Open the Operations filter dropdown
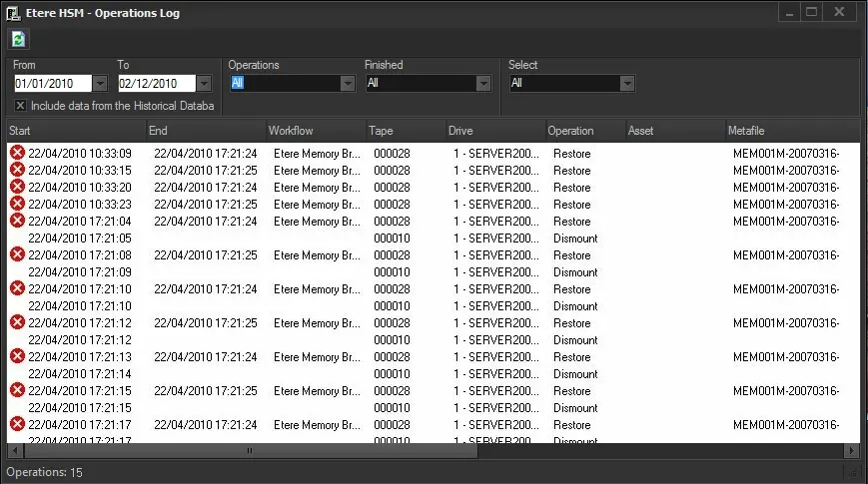The height and width of the screenshot is (484, 868). [x=348, y=84]
